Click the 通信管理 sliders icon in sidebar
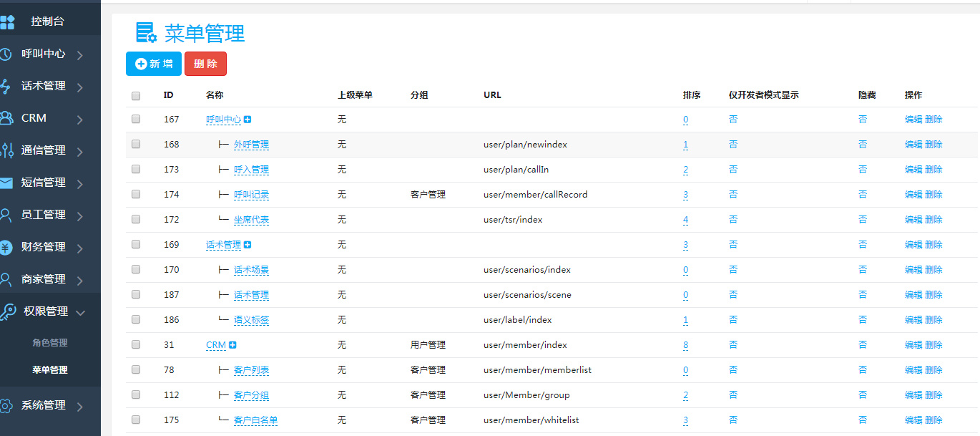The image size is (980, 436). [x=6, y=150]
